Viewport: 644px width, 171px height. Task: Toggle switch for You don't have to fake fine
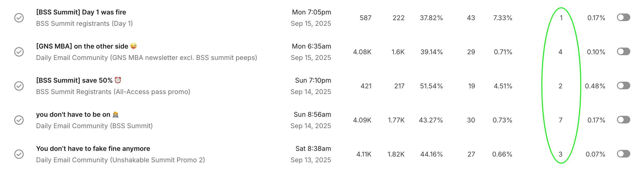[624, 154]
